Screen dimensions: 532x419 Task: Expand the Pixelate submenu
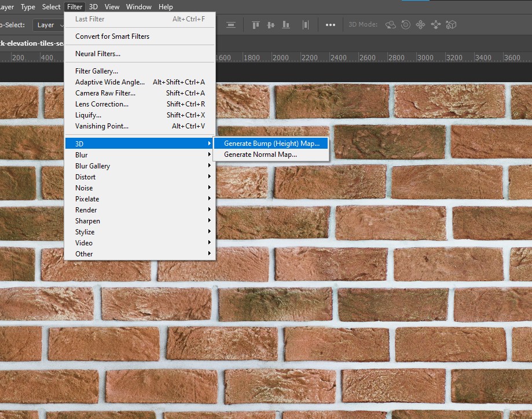point(140,199)
